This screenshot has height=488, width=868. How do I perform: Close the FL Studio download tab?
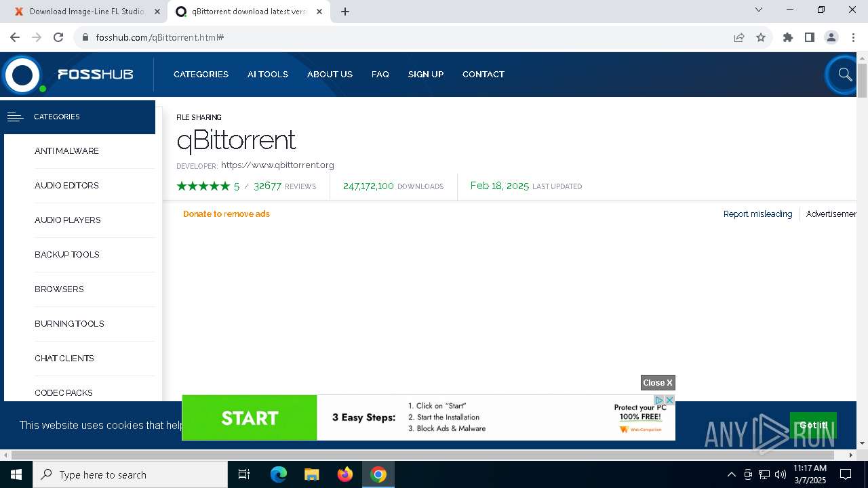158,12
